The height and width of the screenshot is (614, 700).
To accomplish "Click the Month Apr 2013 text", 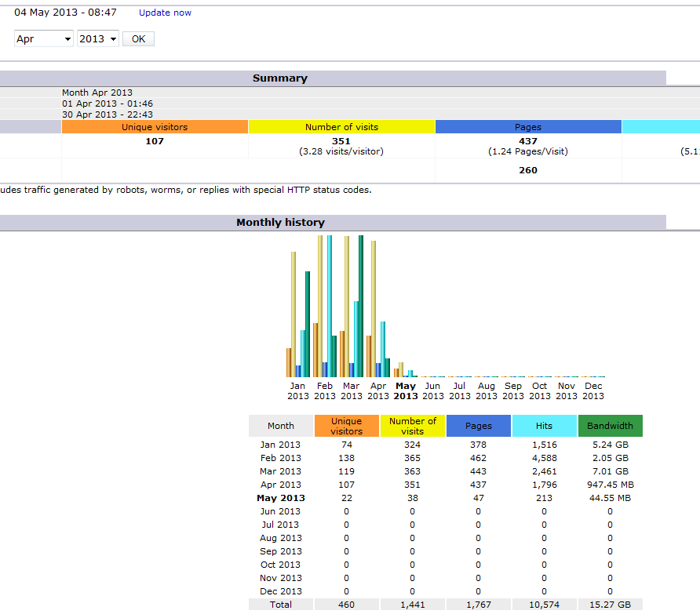I will 97,93.
